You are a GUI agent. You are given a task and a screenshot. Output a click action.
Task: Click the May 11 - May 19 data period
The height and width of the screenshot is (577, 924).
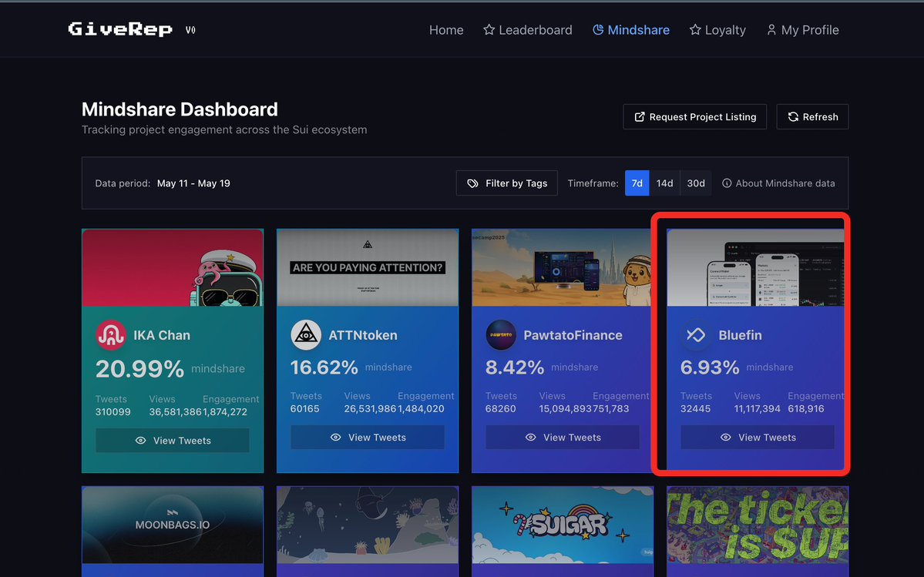pos(193,183)
